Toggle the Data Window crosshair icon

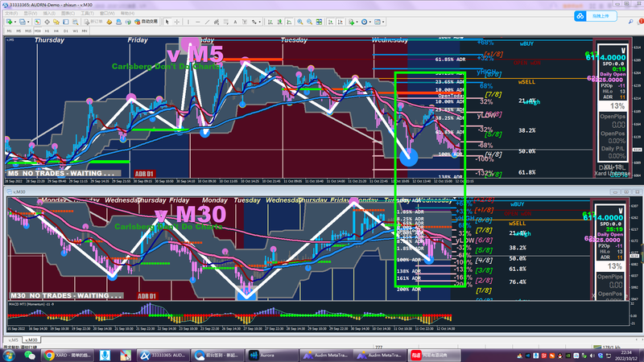(x=47, y=22)
